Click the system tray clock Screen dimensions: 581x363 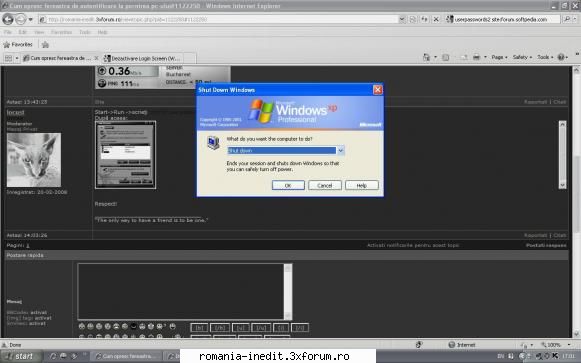[568, 356]
